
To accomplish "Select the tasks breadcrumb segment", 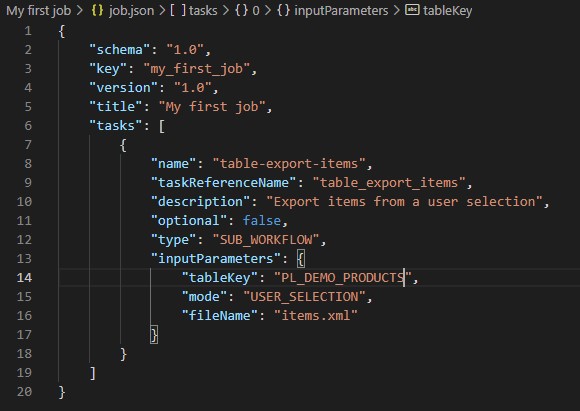I will pyautogui.click(x=203, y=10).
